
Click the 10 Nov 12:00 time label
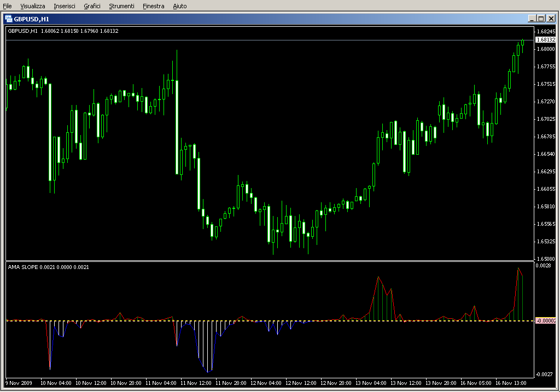[x=91, y=383]
